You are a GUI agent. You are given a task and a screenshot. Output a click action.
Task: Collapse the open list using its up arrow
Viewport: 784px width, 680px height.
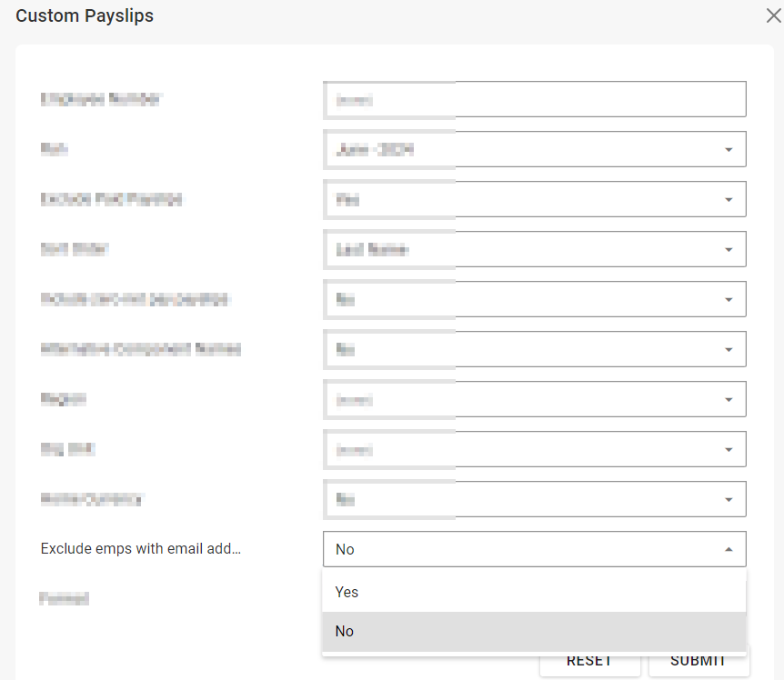point(729,550)
